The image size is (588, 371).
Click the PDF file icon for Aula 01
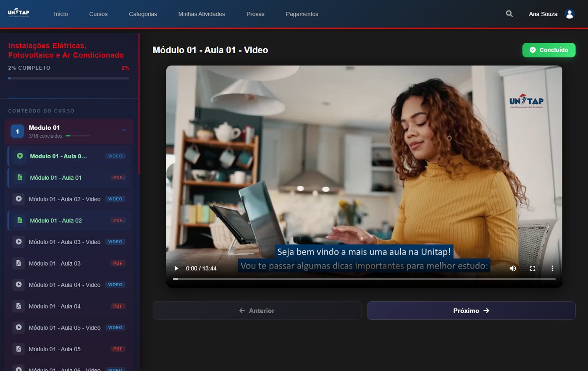20,178
